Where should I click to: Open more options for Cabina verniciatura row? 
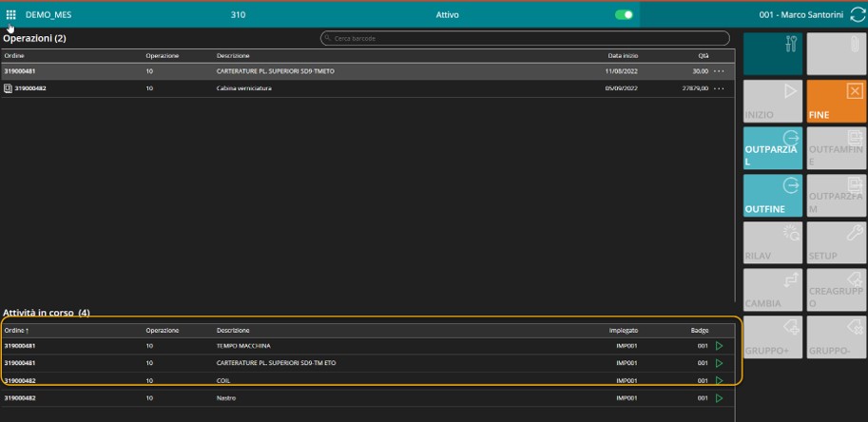(719, 88)
